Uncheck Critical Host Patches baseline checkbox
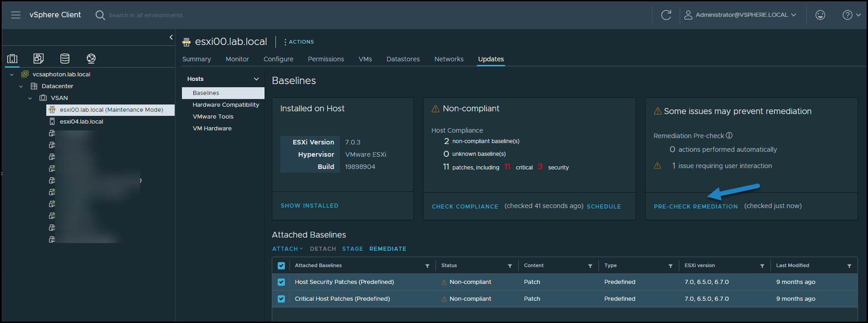 pos(281,299)
